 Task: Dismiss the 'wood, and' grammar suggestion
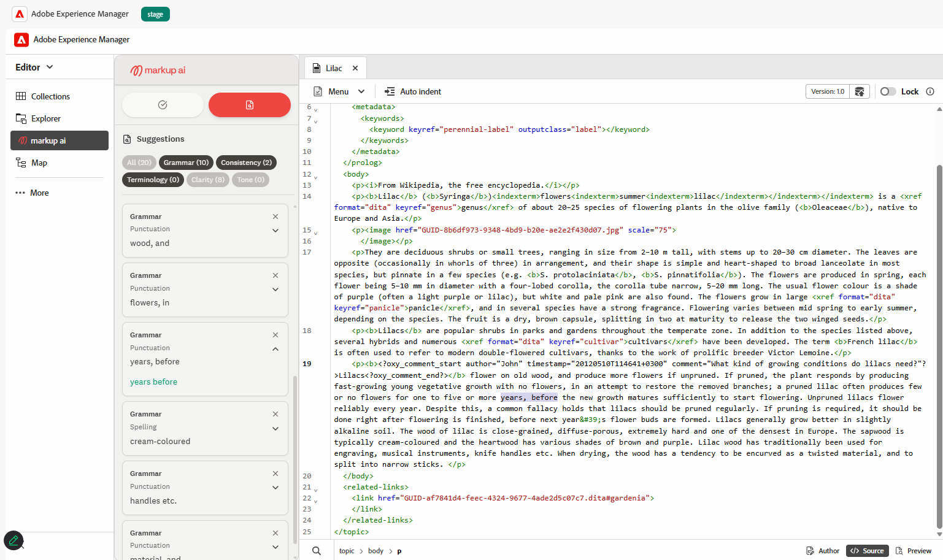tap(275, 217)
